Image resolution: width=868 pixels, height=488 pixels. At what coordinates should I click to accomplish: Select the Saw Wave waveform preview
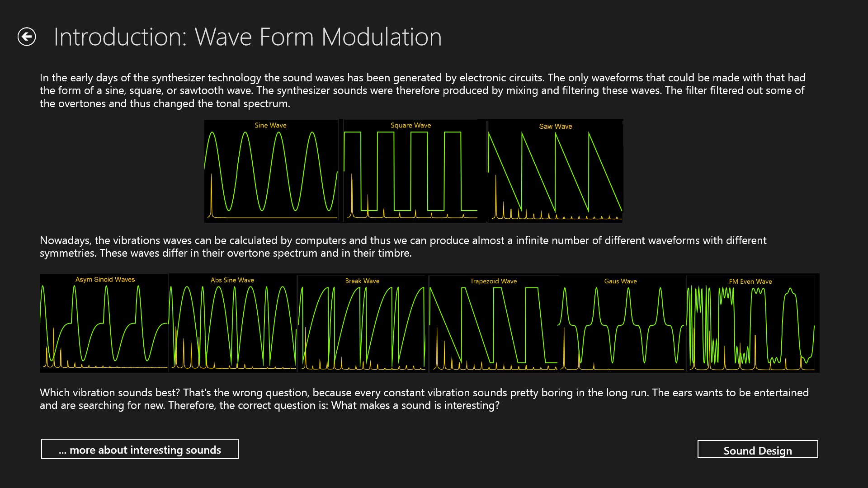[555, 171]
